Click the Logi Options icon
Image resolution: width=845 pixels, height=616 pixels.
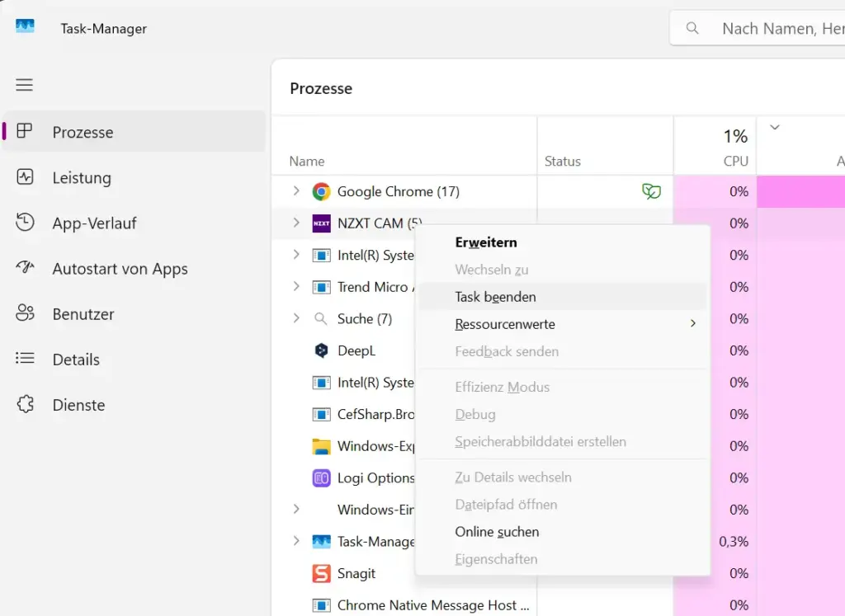click(x=321, y=477)
